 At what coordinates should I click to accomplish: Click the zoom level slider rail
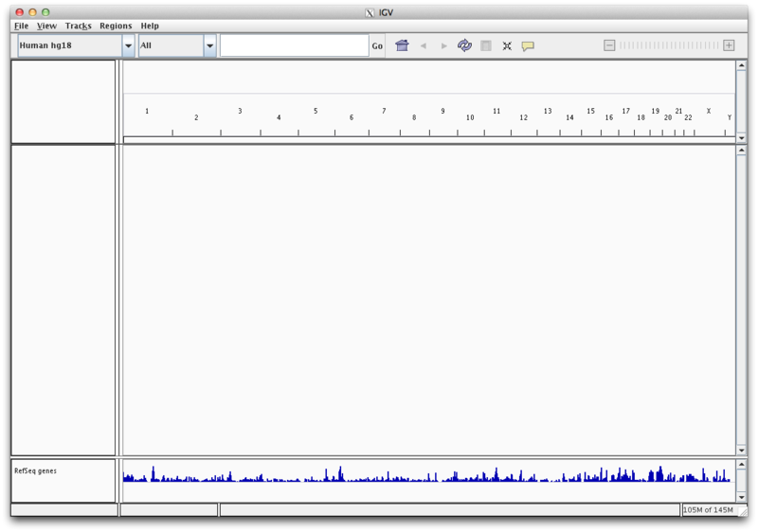point(669,45)
